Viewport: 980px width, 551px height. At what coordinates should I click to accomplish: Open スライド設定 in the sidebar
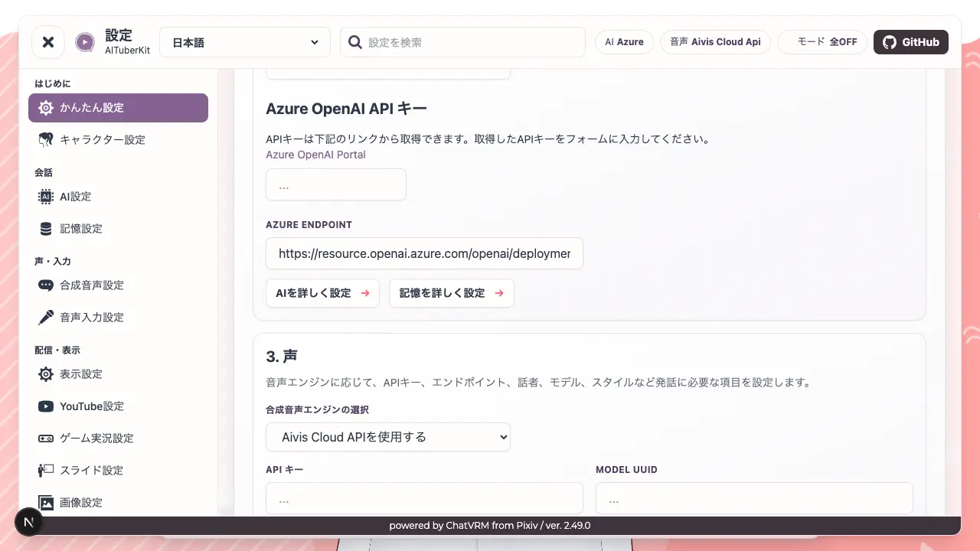coord(118,471)
